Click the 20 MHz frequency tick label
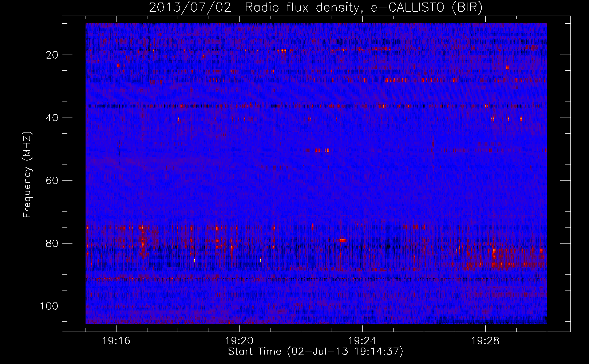Viewport: 589px width, 364px height. pyautogui.click(x=52, y=55)
